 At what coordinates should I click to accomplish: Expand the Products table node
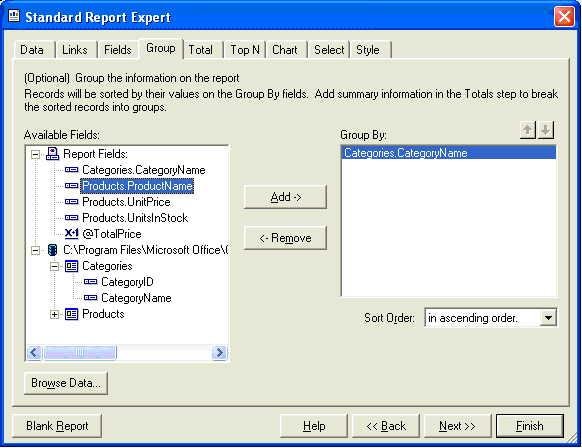tap(54, 315)
